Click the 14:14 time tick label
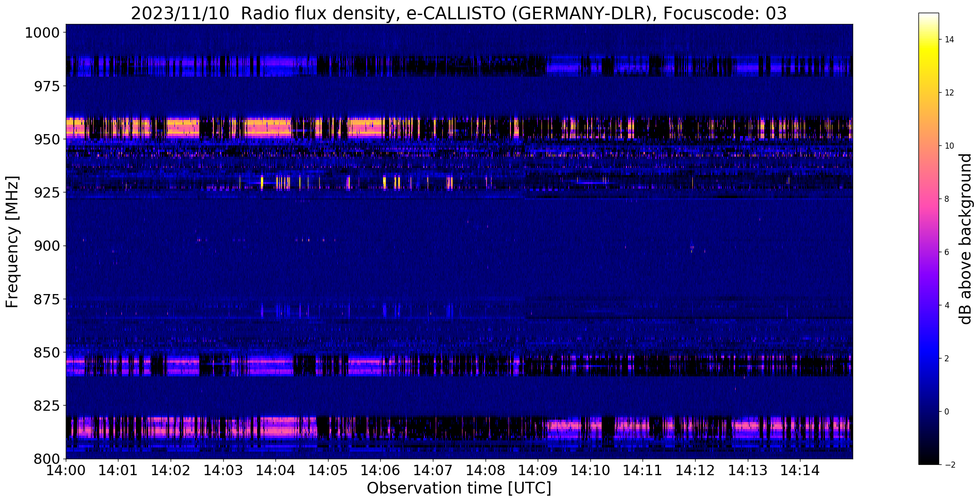The image size is (980, 502). coord(800,470)
